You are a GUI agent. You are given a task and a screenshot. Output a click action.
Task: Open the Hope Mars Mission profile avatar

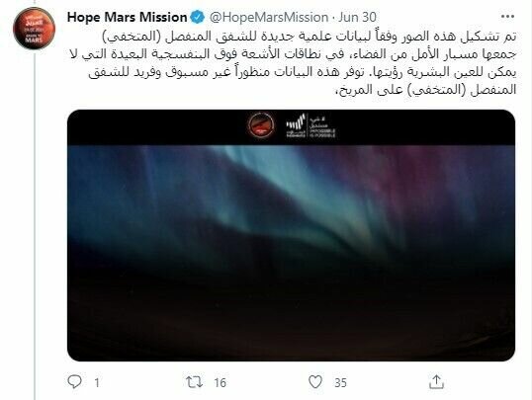point(34,28)
